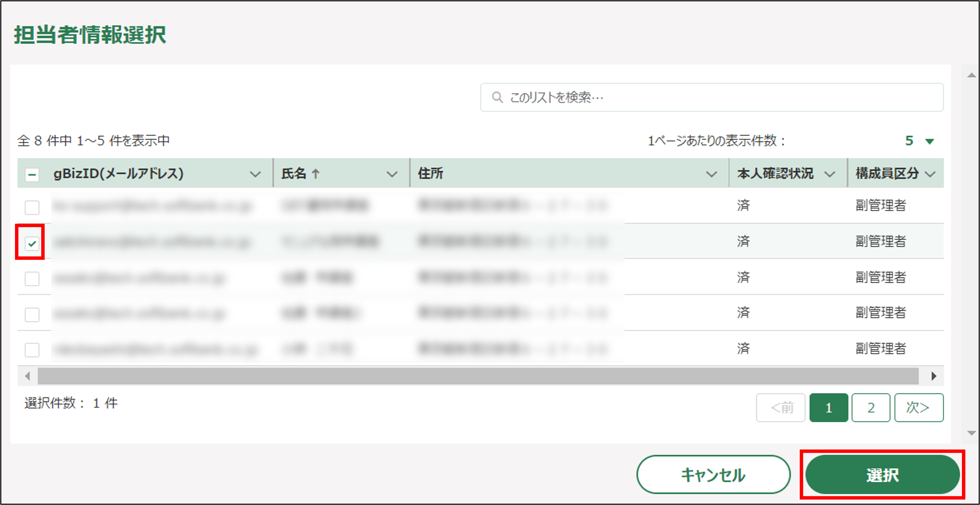The width and height of the screenshot is (980, 505).
Task: Open gBizID column header dropdown chevron
Action: pyautogui.click(x=255, y=174)
